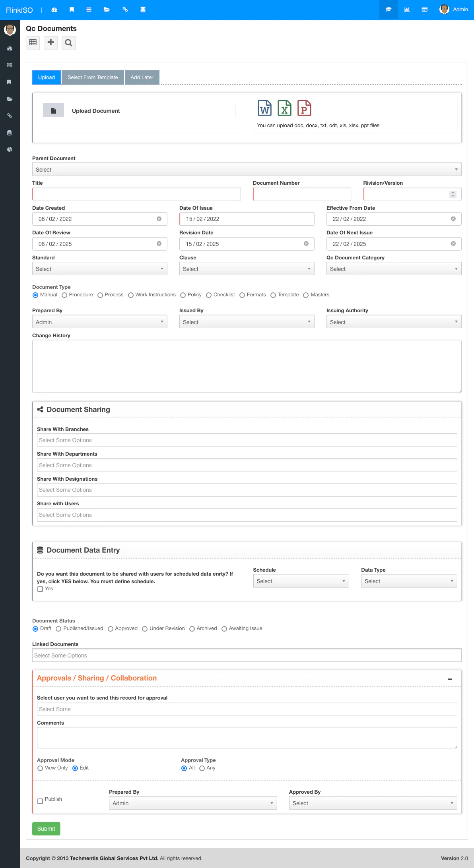The image size is (474, 868).
Task: Enable the Publish checkbox
Action: (40, 801)
